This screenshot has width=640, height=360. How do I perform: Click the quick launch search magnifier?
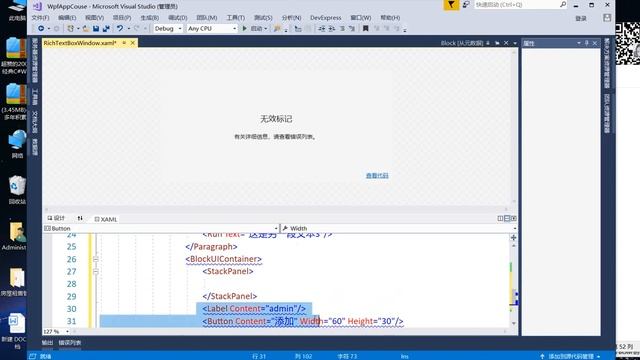click(x=563, y=4)
